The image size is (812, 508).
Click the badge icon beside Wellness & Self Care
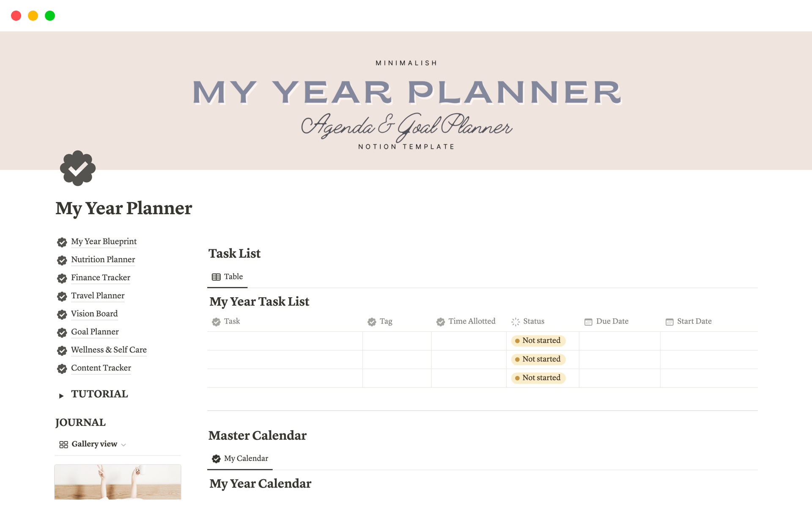(62, 351)
